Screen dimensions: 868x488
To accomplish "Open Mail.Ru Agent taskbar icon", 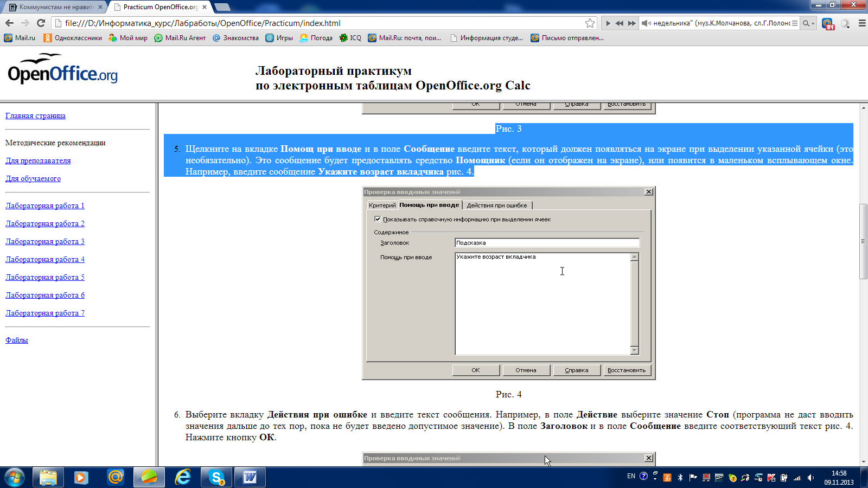I will (x=116, y=477).
